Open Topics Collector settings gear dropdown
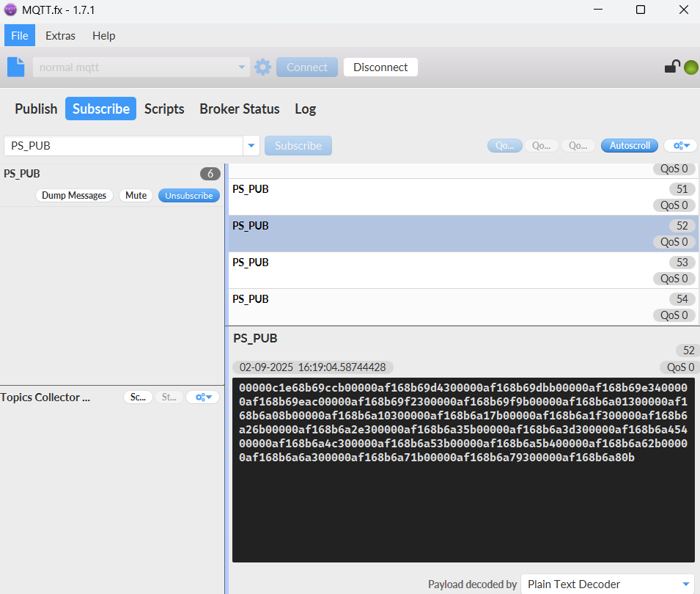Image resolution: width=700 pixels, height=594 pixels. 203,397
